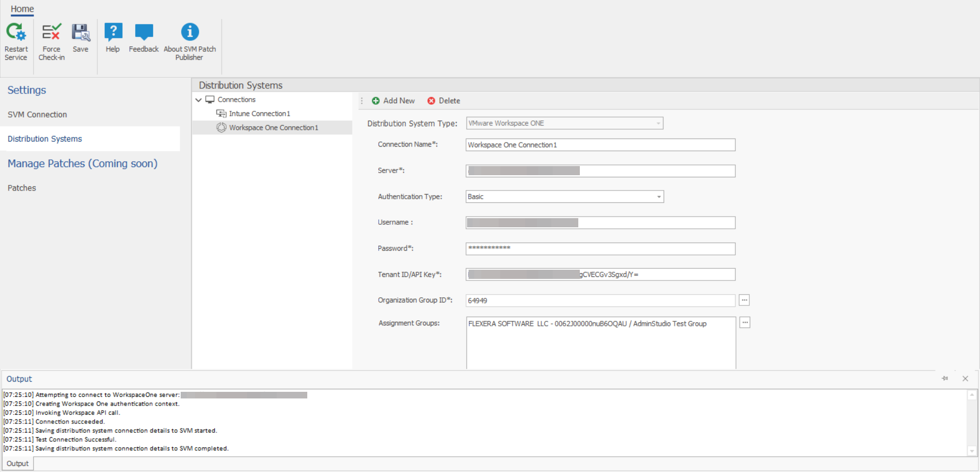This screenshot has height=472, width=980.
Task: Select the Output tab at the bottom
Action: [x=18, y=463]
